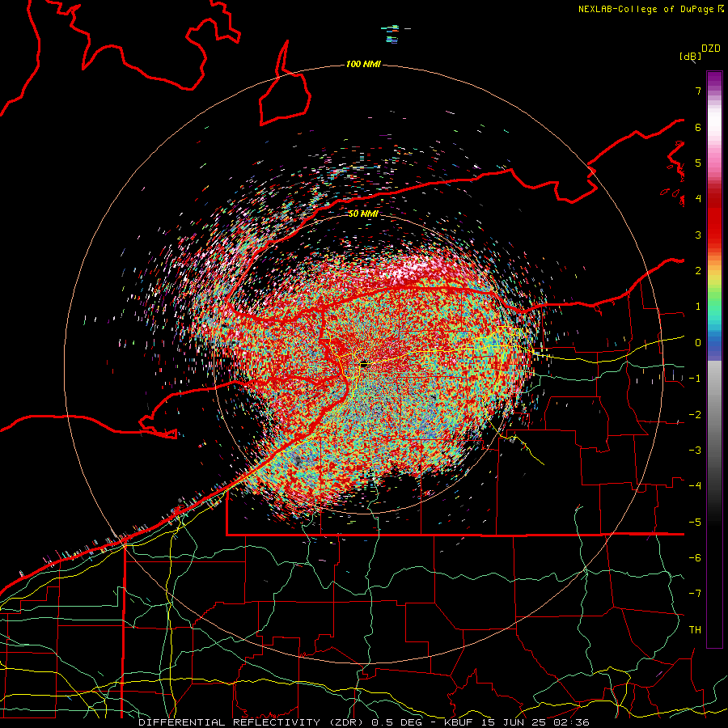
Task: Click the "7" value on the color scale
Action: (698, 91)
